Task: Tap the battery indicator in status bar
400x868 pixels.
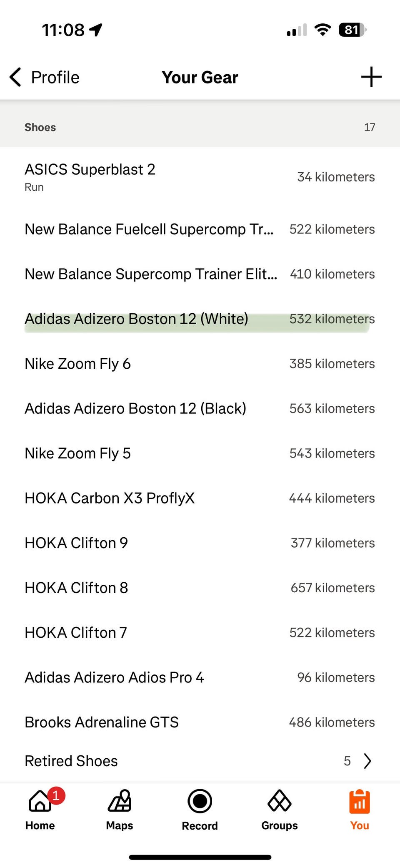Action: click(x=352, y=30)
